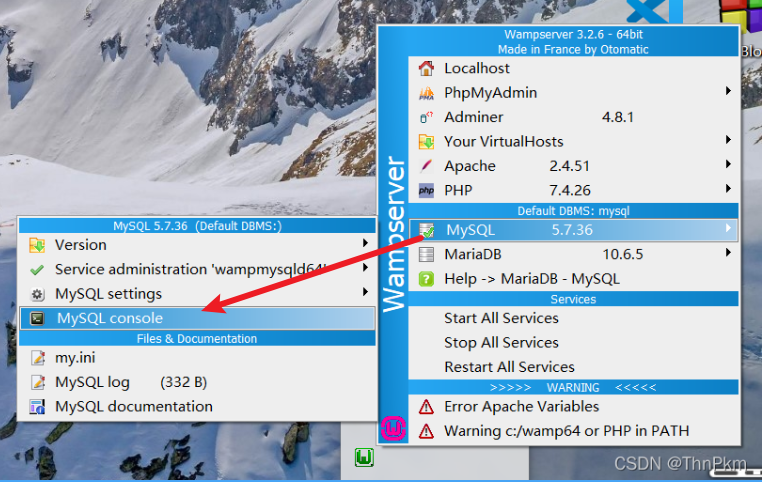The image size is (762, 483).
Task: Click the PHP logo icon
Action: click(426, 190)
